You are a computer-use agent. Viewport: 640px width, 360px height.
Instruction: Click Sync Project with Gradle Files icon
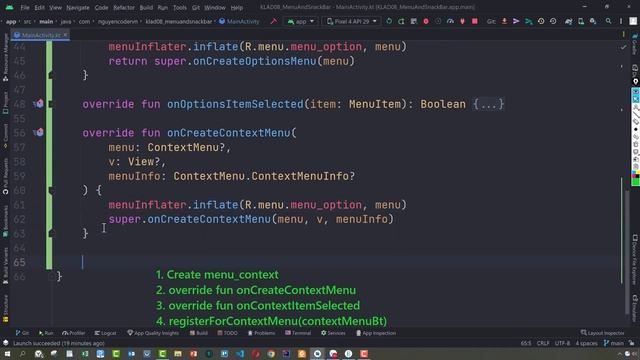568,21
